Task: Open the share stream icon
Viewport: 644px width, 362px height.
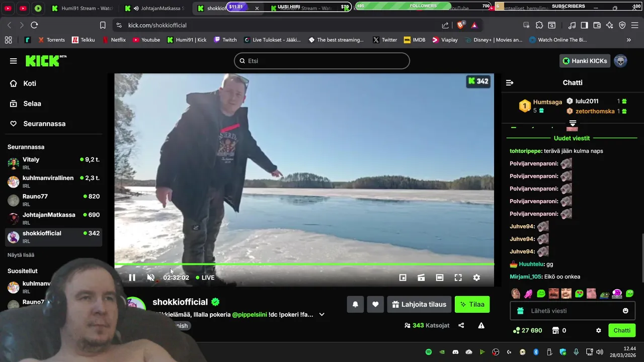Action: [461, 325]
